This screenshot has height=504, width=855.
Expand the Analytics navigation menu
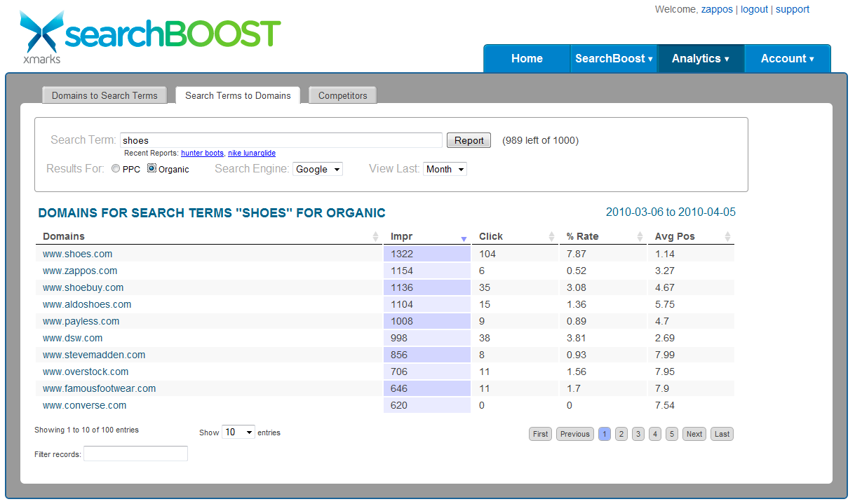coord(700,59)
